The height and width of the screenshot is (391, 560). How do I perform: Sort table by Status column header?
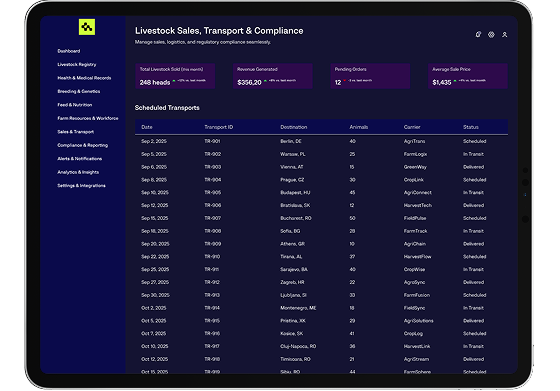(x=471, y=127)
